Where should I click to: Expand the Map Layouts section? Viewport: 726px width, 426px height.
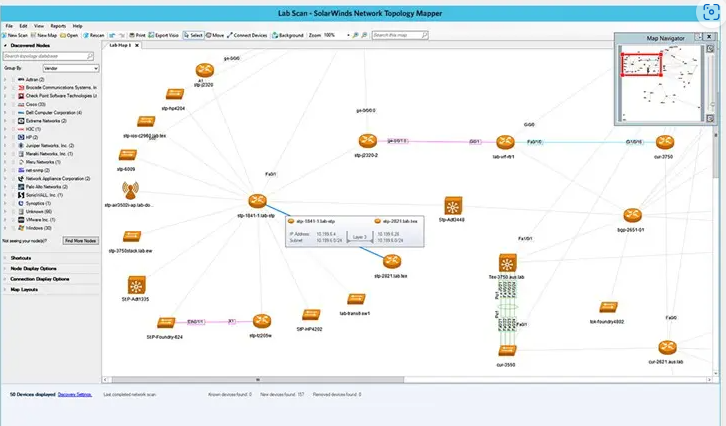tap(6, 289)
